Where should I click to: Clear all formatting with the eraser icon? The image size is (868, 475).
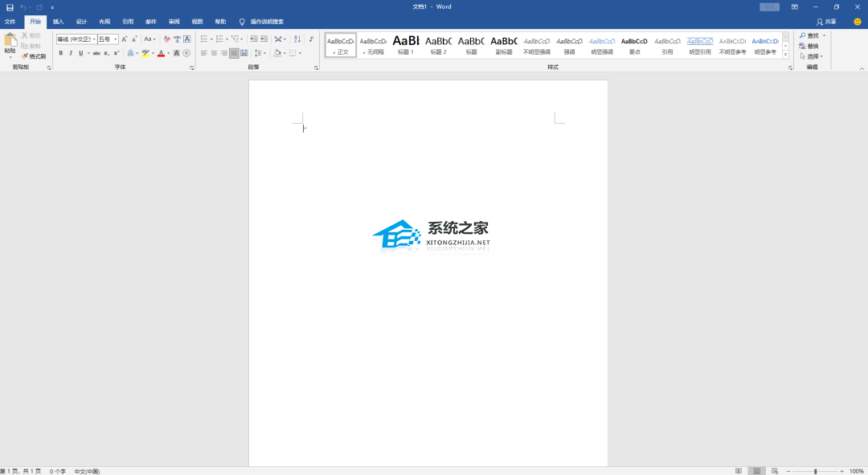(166, 39)
